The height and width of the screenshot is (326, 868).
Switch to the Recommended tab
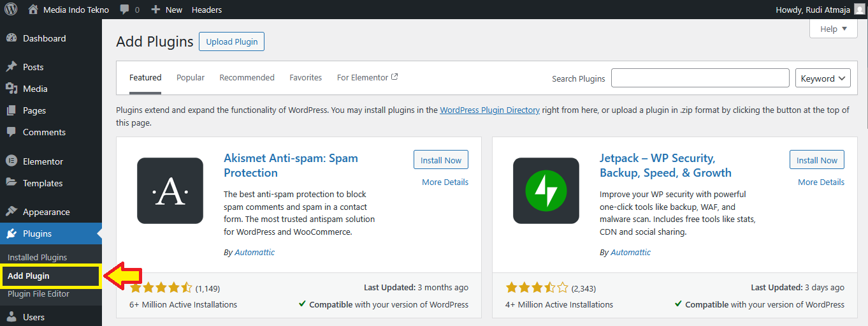[247, 77]
